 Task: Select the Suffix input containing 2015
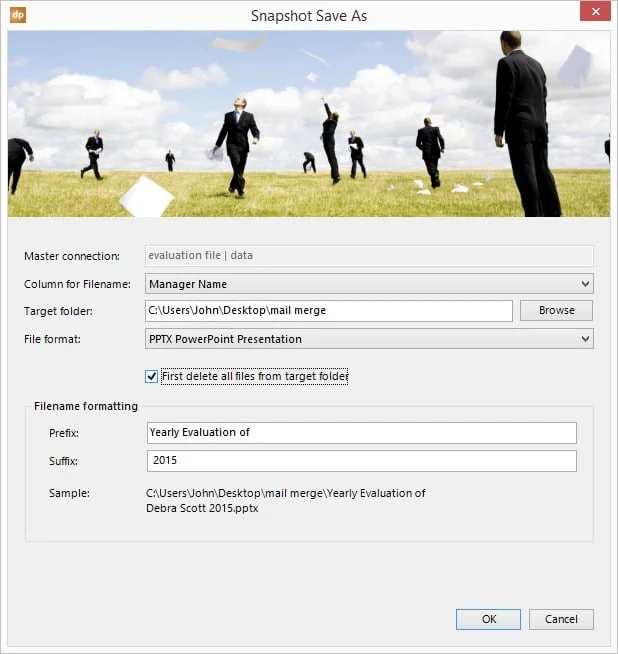click(x=361, y=461)
